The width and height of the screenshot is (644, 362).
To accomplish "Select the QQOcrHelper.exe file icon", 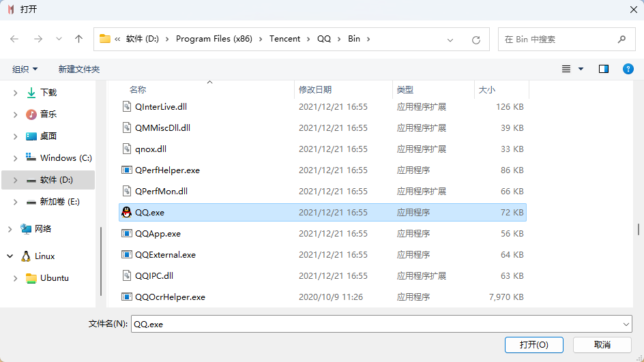I will point(126,297).
